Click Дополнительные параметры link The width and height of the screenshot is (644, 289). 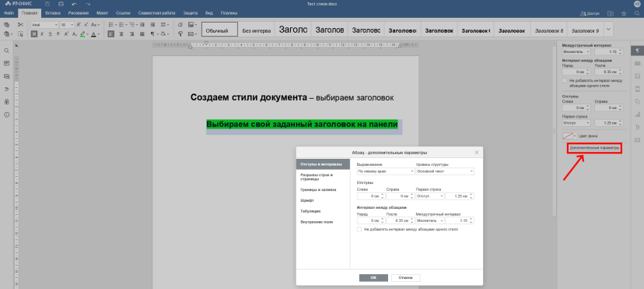point(594,148)
